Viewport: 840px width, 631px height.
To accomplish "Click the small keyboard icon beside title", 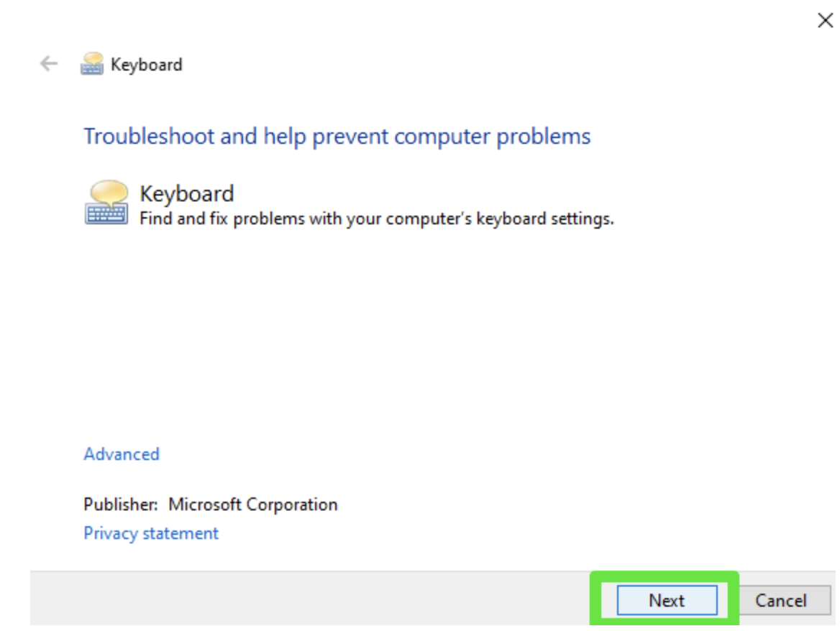I will (x=93, y=63).
